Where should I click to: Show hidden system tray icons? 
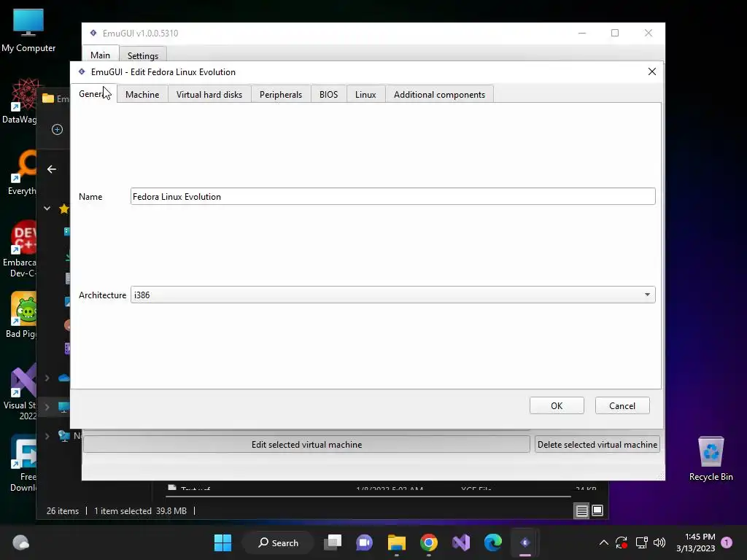603,542
